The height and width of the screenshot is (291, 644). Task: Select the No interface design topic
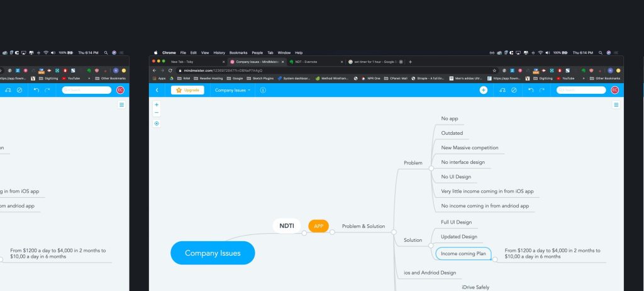[x=463, y=162]
